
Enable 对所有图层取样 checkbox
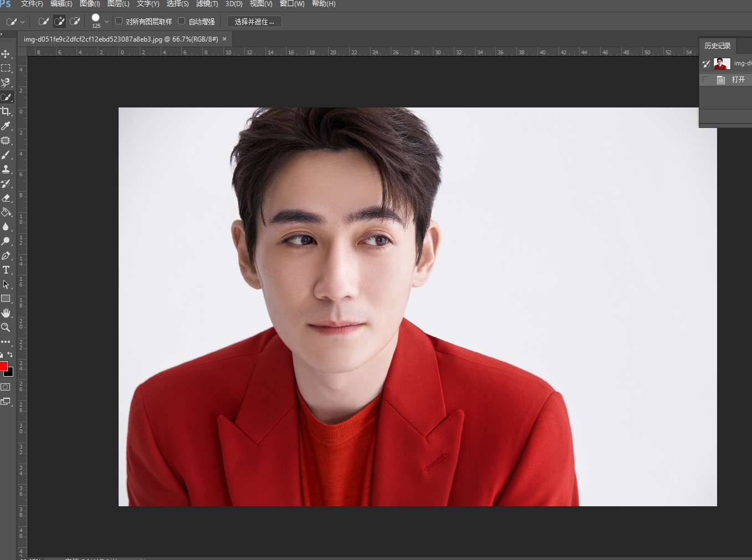point(119,21)
